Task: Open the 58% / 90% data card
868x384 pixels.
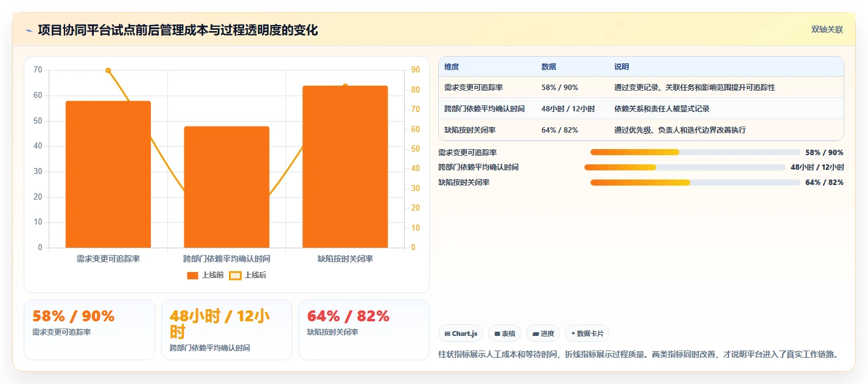Action: [89, 330]
